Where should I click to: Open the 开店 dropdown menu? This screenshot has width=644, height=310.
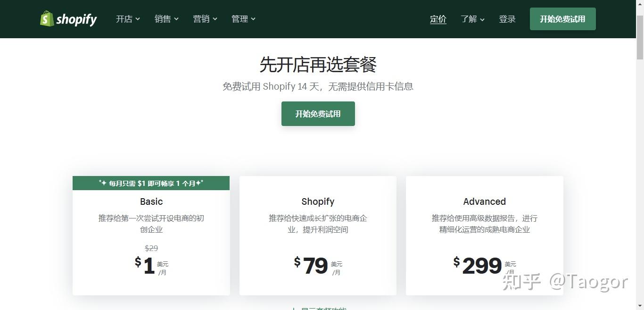pos(128,19)
